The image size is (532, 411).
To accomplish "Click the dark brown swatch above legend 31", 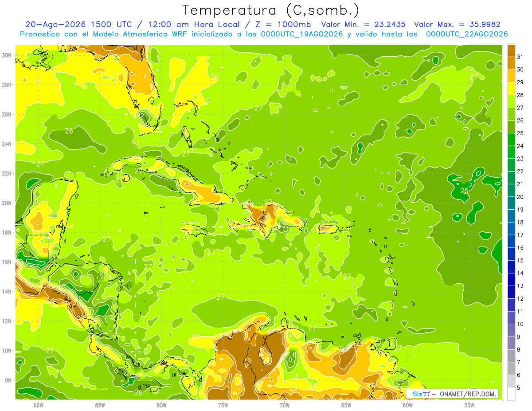I will coord(511,50).
